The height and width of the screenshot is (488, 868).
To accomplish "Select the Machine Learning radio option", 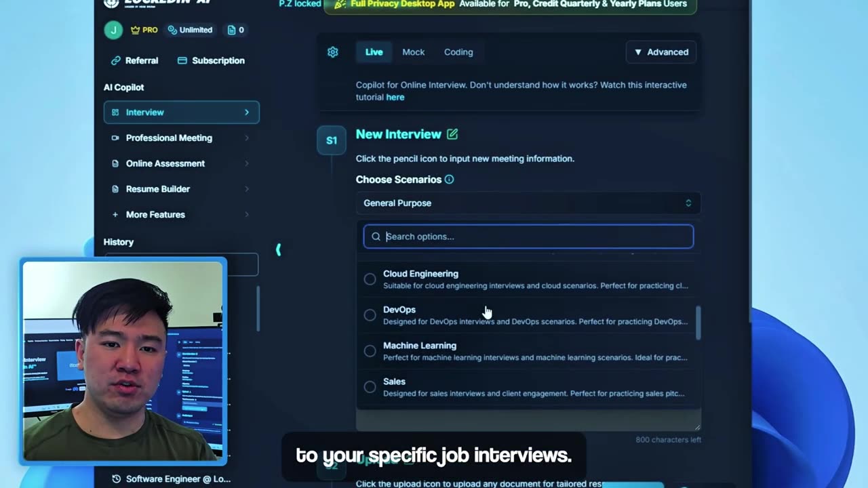I will click(x=370, y=351).
